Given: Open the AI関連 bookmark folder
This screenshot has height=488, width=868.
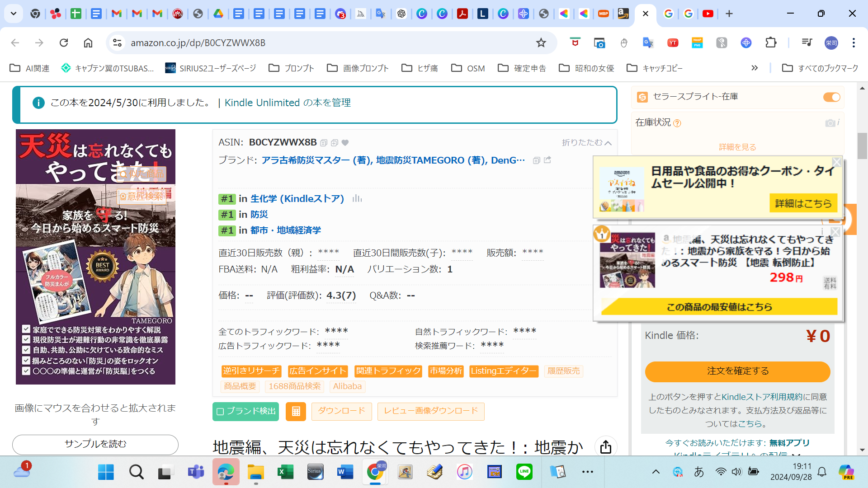Looking at the screenshot, I should point(30,68).
